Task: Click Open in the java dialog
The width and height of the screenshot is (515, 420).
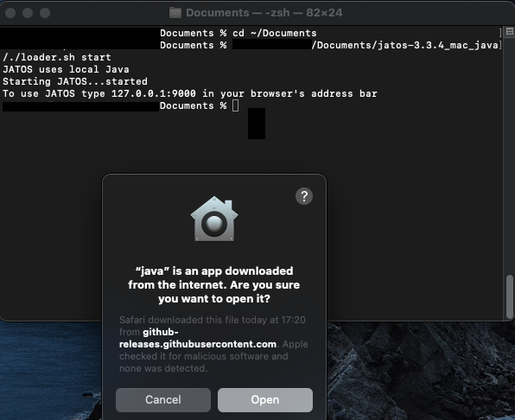Action: 265,399
